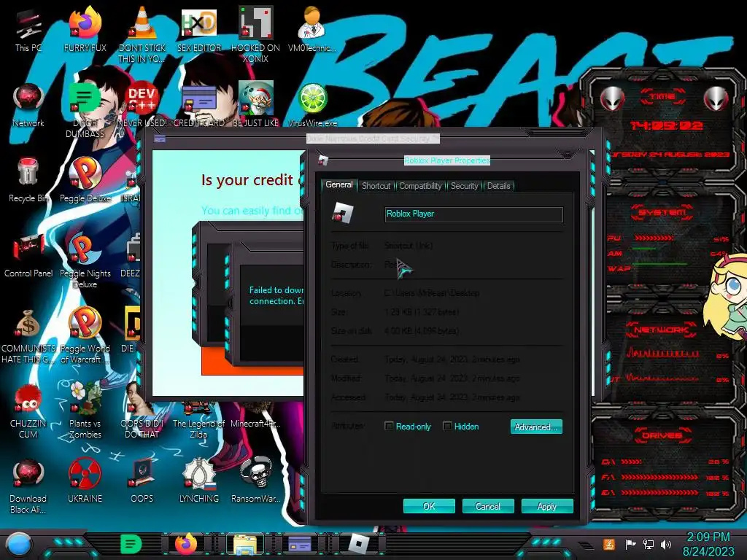The image size is (747, 560).
Task: Select the VM0Technic doctor desktop icon
Action: point(311,29)
